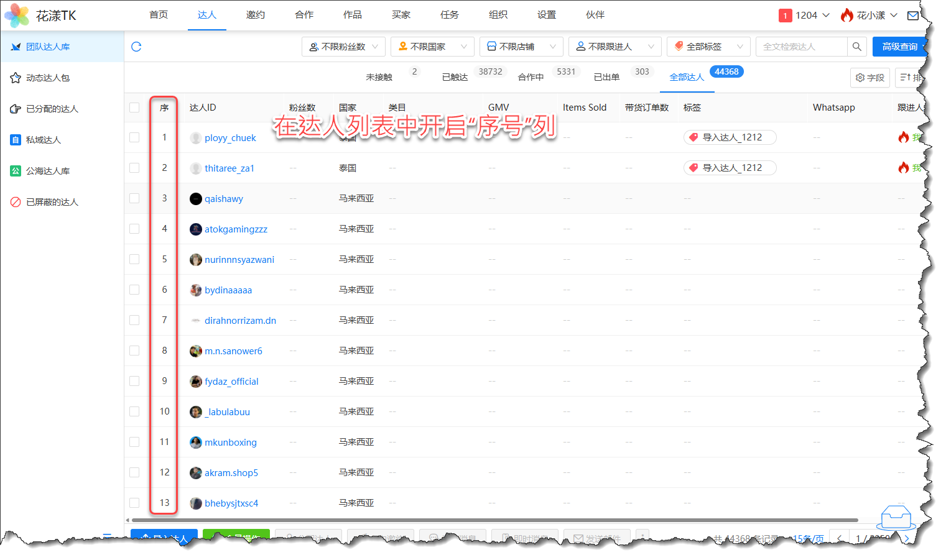This screenshot has width=946, height=560.
Task: Focus the 全文检索达人 search field
Action: (801, 47)
